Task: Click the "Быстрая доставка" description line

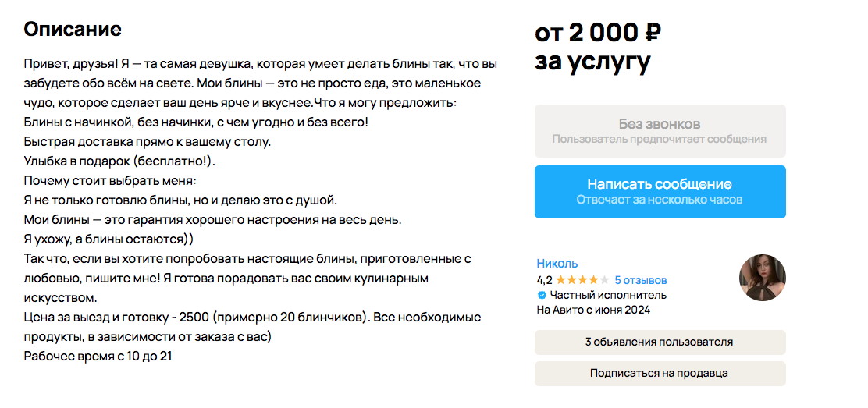Action: click(x=148, y=142)
